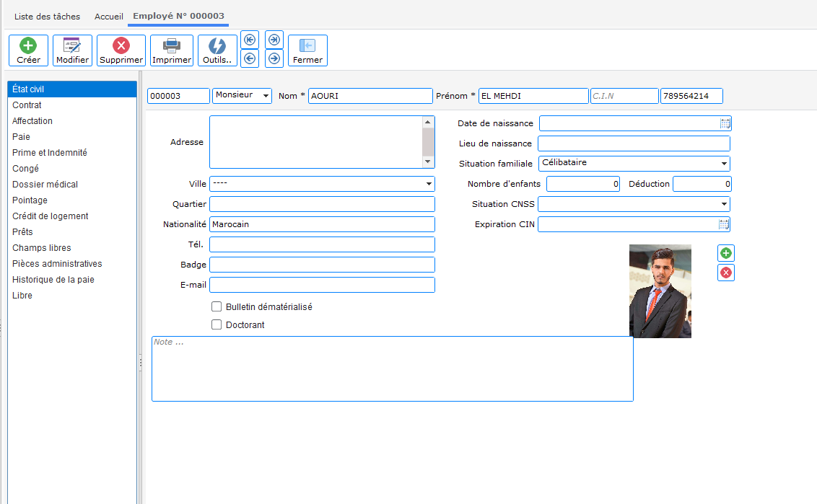Viewport: 817px width, 504px height.
Task: Jump to last employee record arrow
Action: pos(274,40)
